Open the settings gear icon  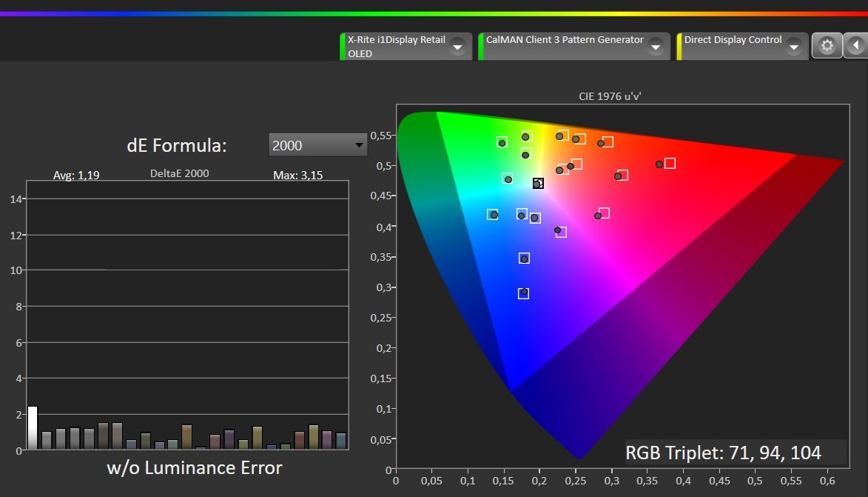827,46
